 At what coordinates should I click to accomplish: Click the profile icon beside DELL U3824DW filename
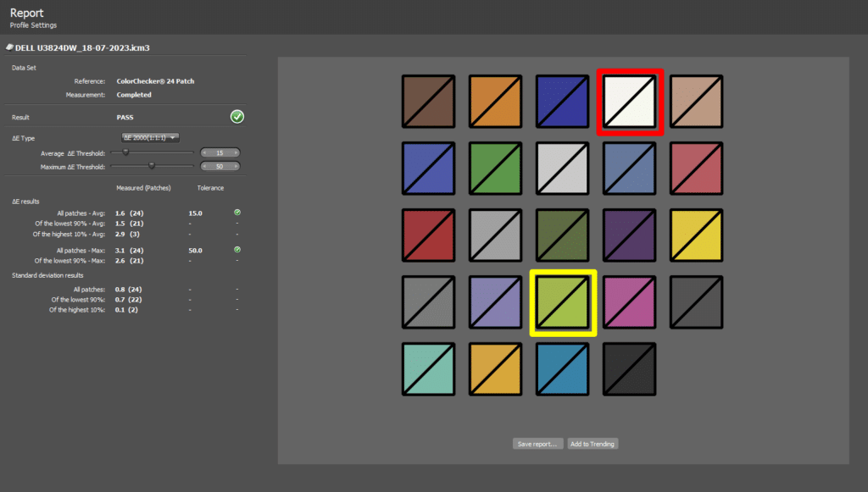click(x=9, y=48)
